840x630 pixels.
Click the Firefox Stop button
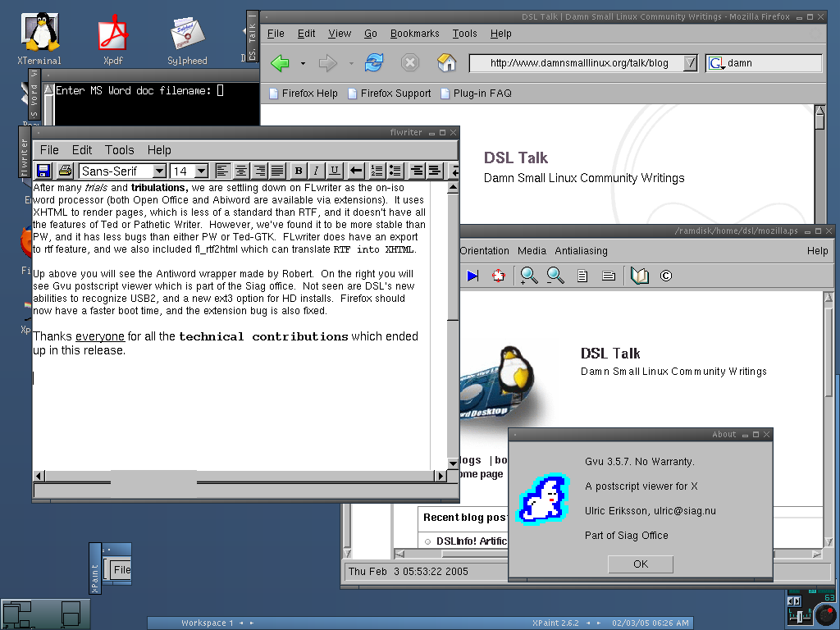(410, 63)
